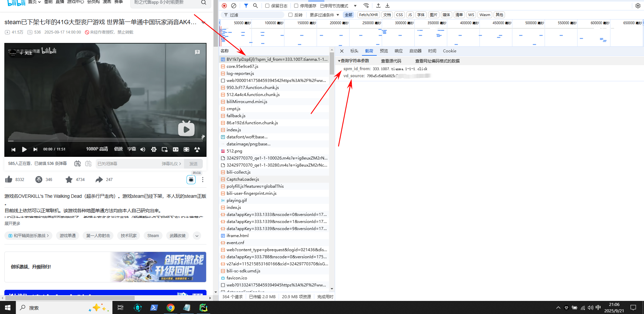The image size is (644, 314).
Task: Open the AI assistant robot icon
Action: pyautogui.click(x=191, y=180)
